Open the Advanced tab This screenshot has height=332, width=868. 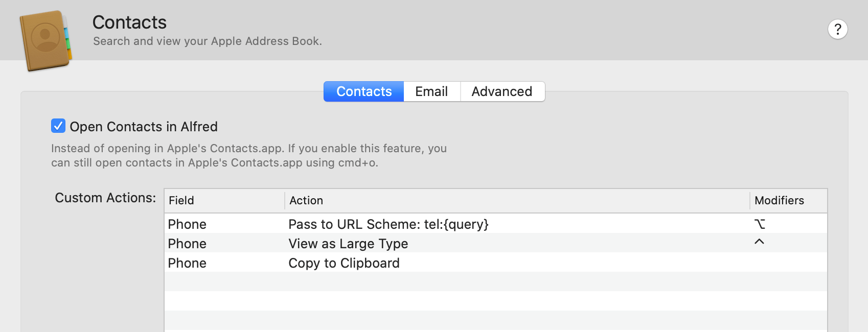click(x=501, y=91)
